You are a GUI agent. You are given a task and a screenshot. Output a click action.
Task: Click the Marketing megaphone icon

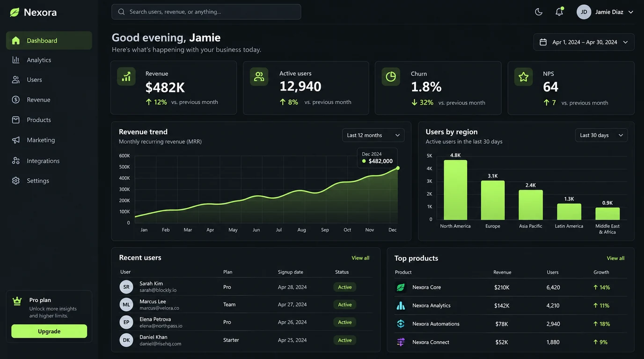pyautogui.click(x=16, y=140)
